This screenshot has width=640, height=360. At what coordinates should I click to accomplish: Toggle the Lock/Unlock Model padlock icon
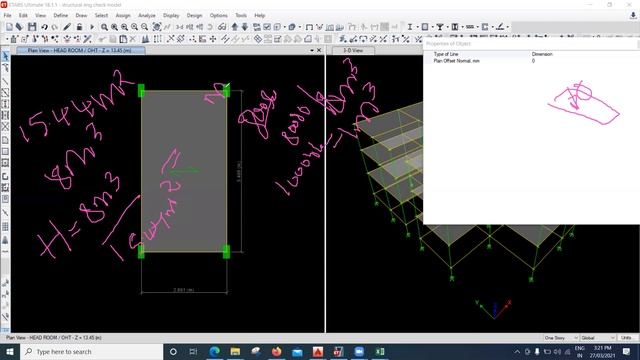[x=79, y=27]
